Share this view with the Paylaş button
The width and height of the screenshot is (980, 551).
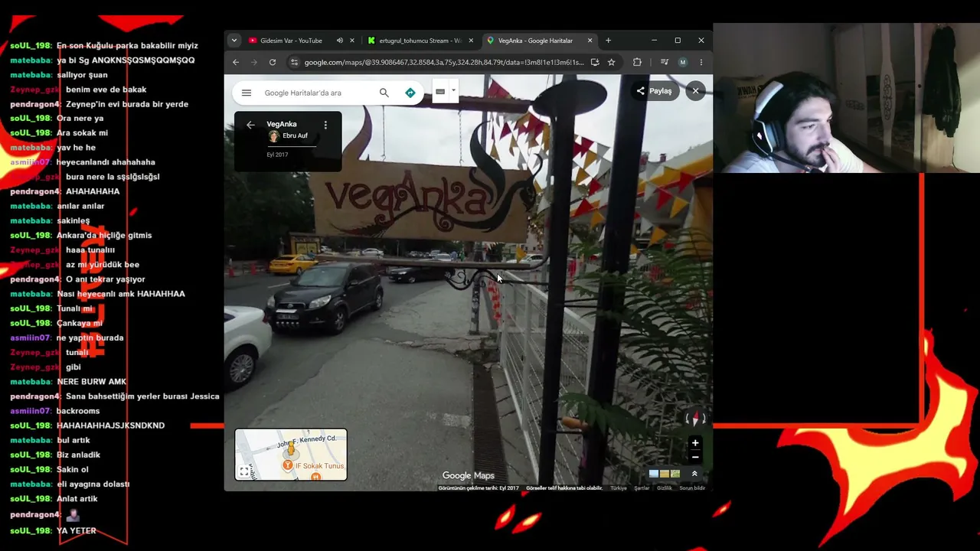tap(653, 91)
